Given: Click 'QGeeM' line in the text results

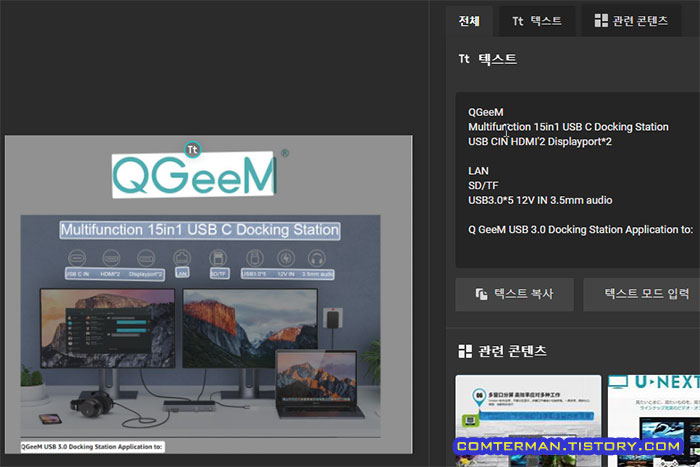Looking at the screenshot, I should [x=486, y=112].
